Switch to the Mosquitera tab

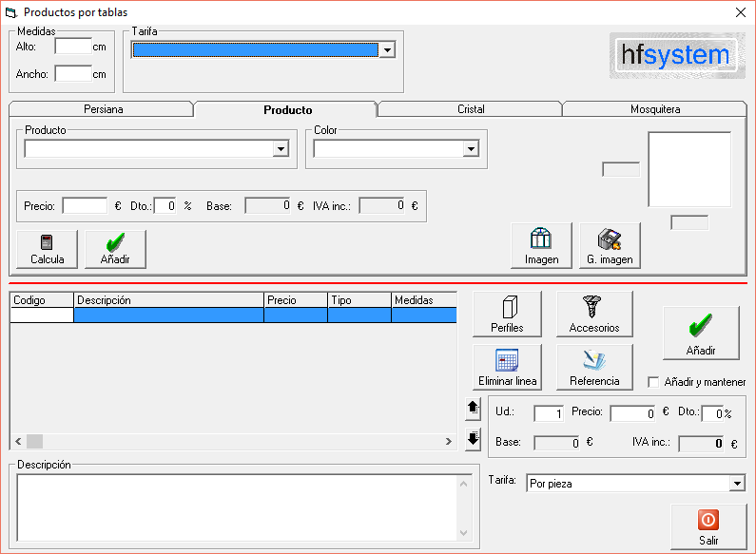[654, 109]
